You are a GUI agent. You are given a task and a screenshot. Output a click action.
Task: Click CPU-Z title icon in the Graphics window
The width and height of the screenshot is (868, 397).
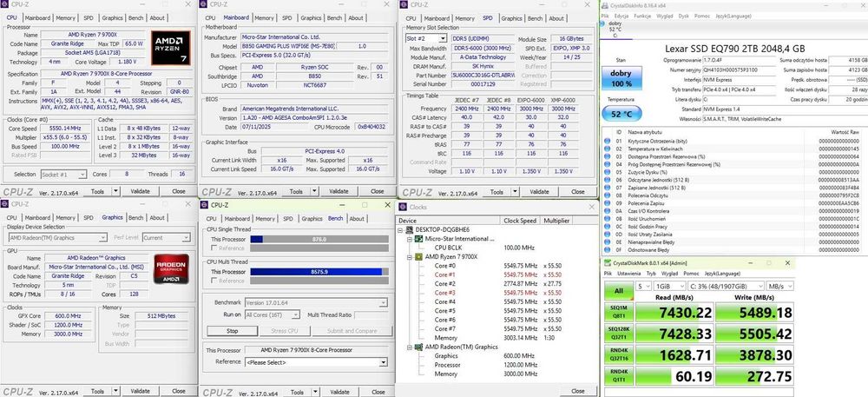[5, 204]
